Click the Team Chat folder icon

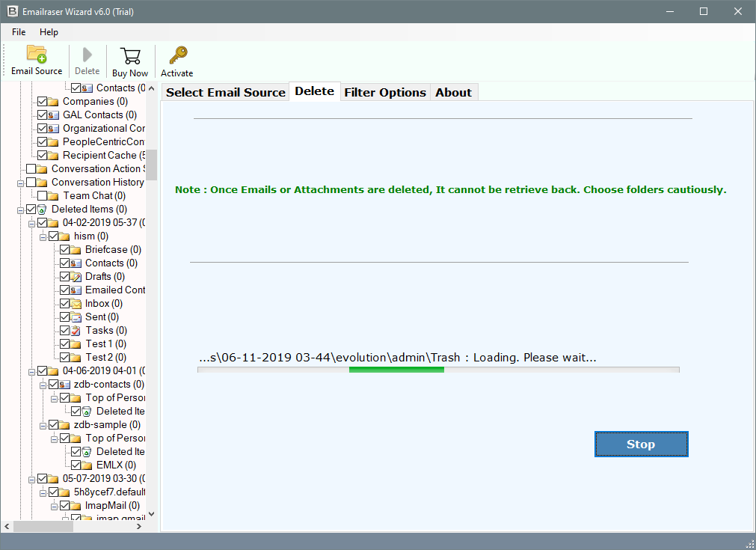coord(53,196)
